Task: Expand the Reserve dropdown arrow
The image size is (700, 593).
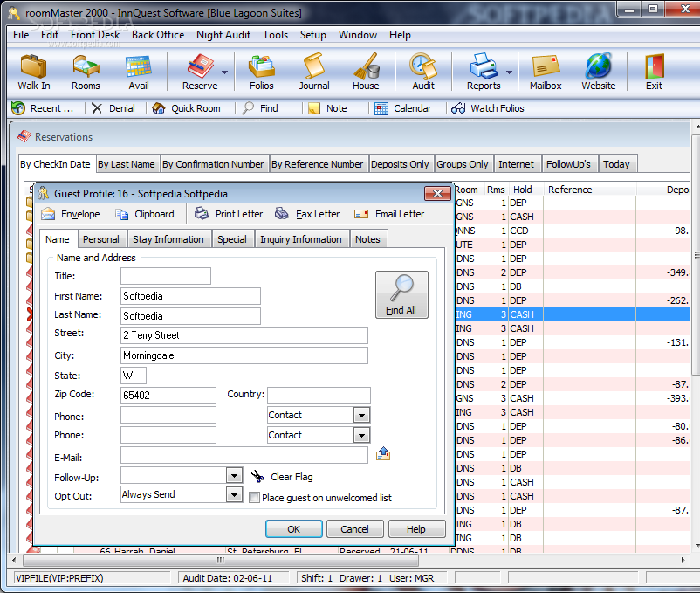Action: click(224, 72)
